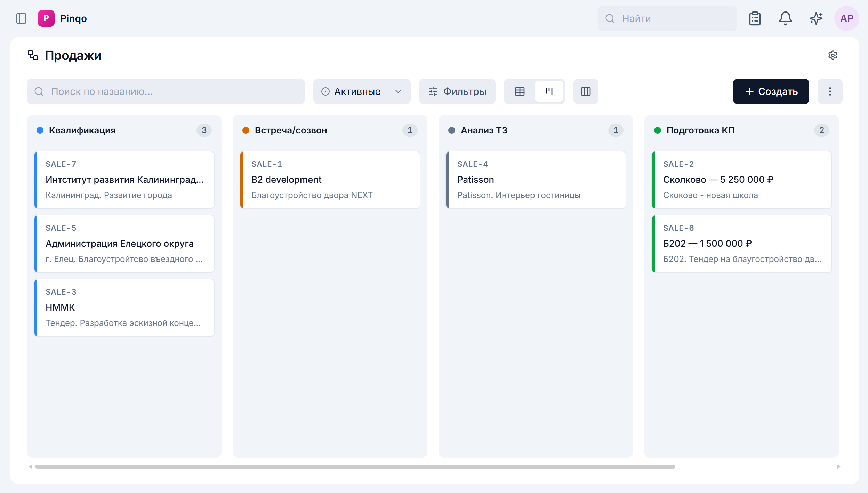Open notifications bell
Viewport: 868px width, 493px height.
pos(785,18)
